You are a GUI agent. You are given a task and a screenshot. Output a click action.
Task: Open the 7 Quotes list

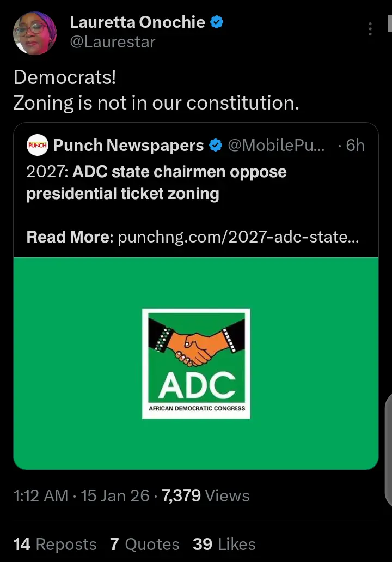pos(145,544)
